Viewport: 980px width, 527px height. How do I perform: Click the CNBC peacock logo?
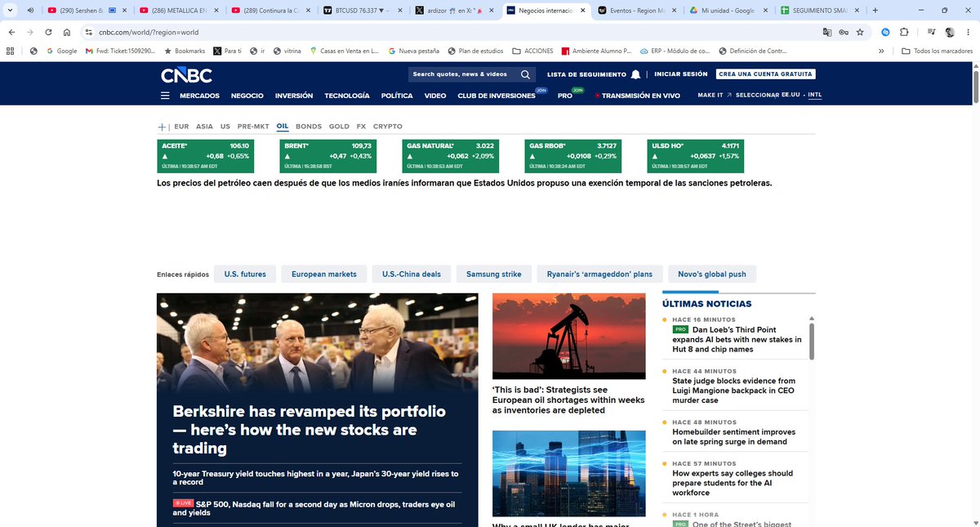[x=186, y=75]
